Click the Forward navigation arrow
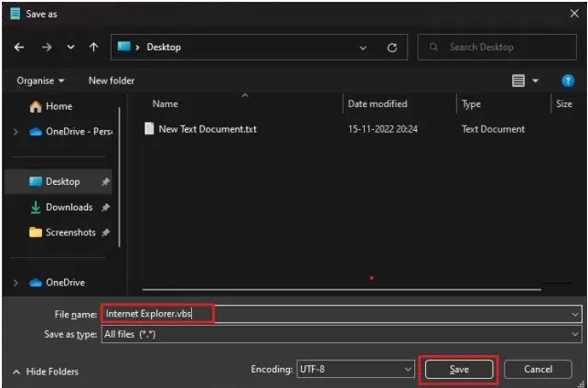Image resolution: width=588 pixels, height=388 pixels. click(44, 48)
